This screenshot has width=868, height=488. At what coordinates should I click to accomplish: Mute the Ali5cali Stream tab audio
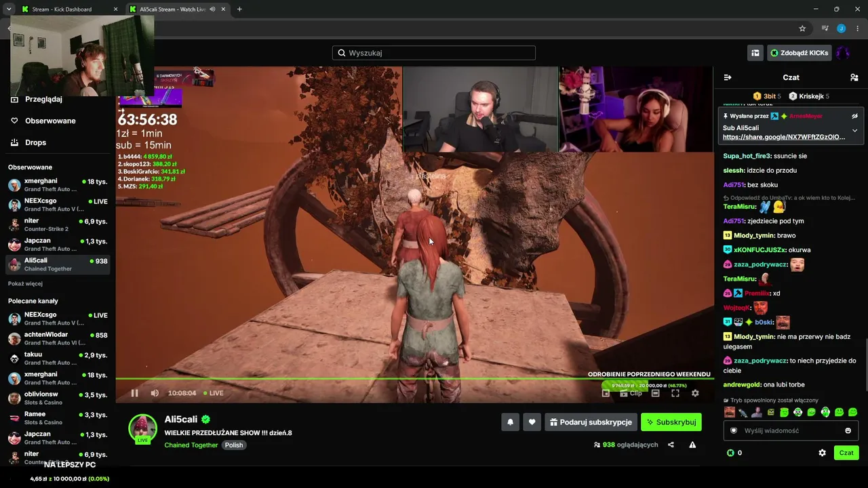pyautogui.click(x=213, y=9)
